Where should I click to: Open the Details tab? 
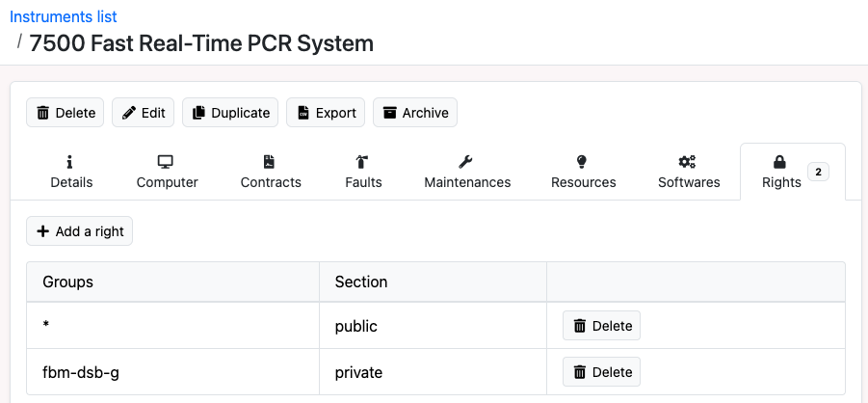[71, 172]
